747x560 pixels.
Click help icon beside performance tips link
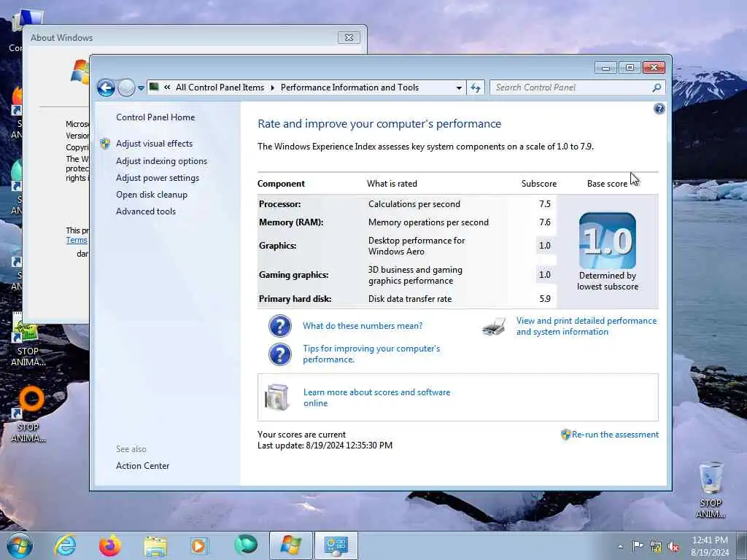280,355
